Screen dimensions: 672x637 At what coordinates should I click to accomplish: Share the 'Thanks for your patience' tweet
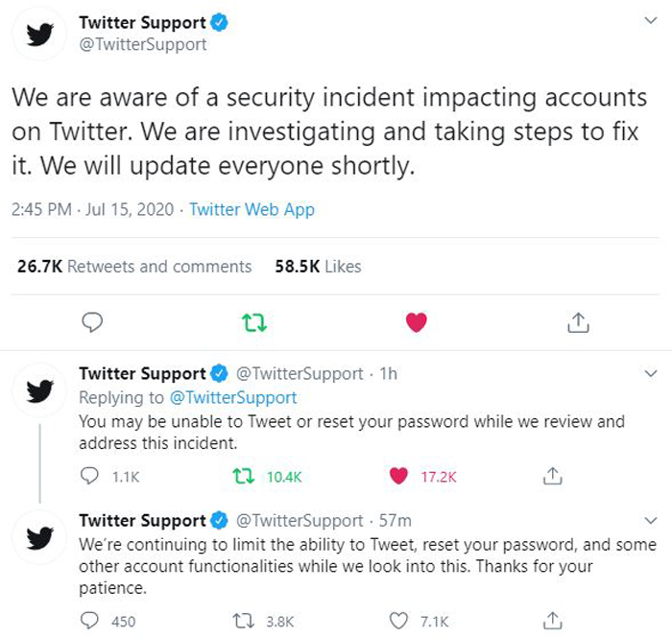pyautogui.click(x=552, y=621)
